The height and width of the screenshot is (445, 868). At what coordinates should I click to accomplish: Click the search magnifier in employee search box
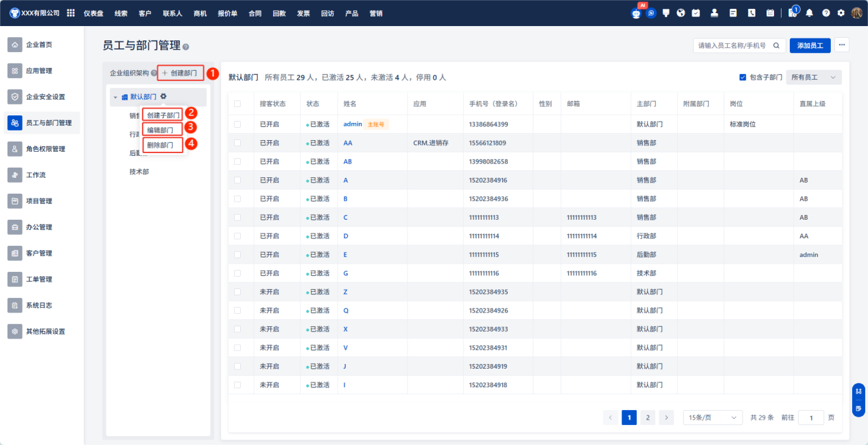click(x=776, y=46)
